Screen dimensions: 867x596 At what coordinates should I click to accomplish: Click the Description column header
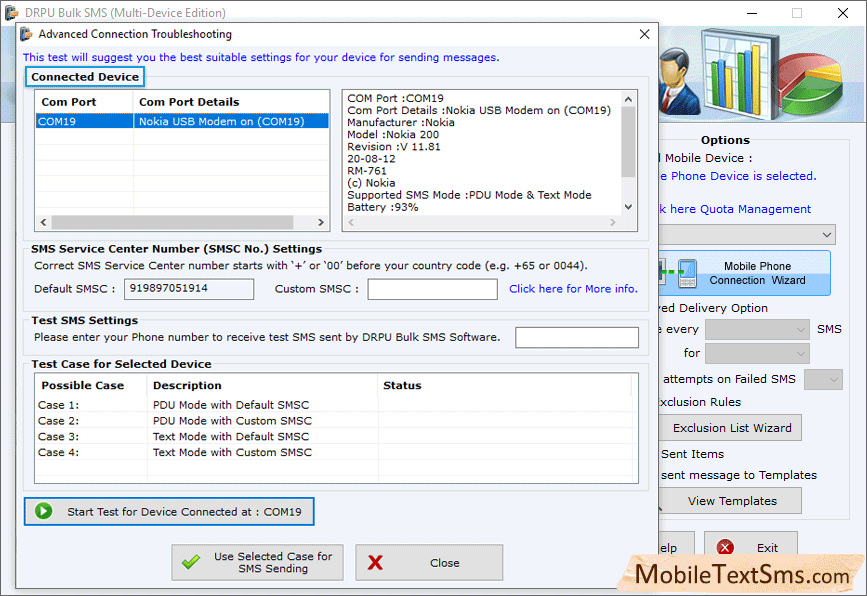[x=263, y=385]
